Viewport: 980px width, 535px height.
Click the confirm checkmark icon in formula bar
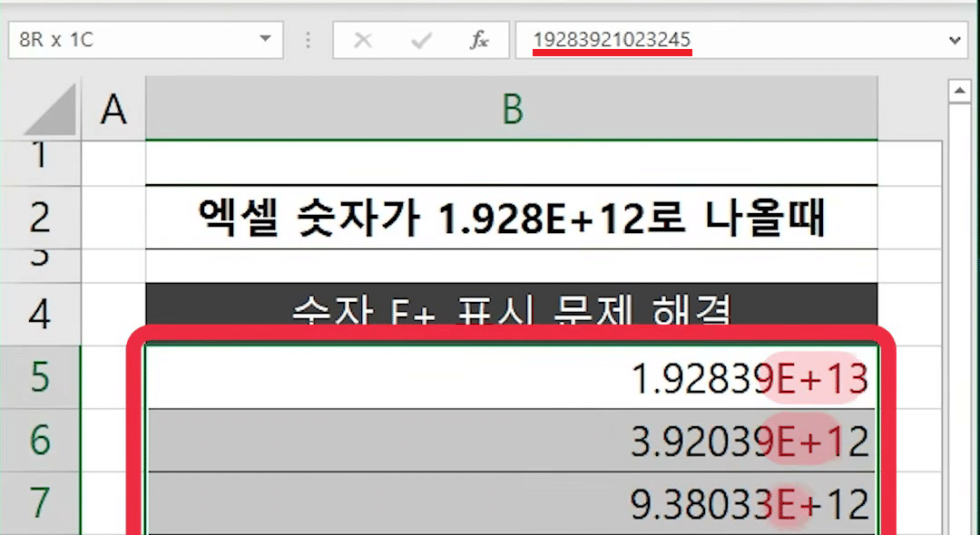coord(421,41)
